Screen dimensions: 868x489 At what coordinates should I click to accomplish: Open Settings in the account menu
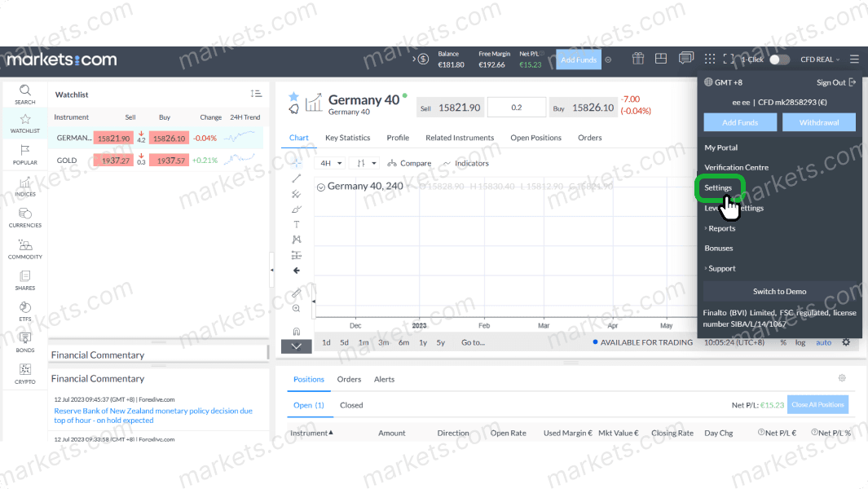(x=718, y=187)
